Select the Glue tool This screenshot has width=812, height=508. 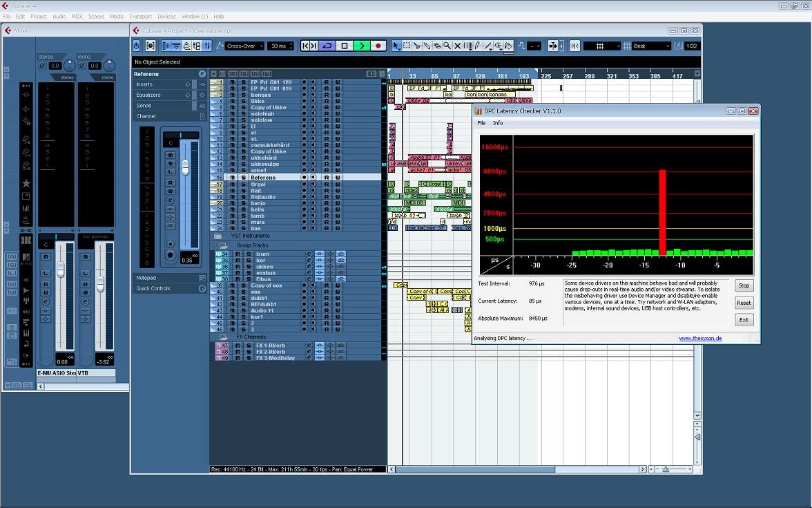click(x=427, y=46)
